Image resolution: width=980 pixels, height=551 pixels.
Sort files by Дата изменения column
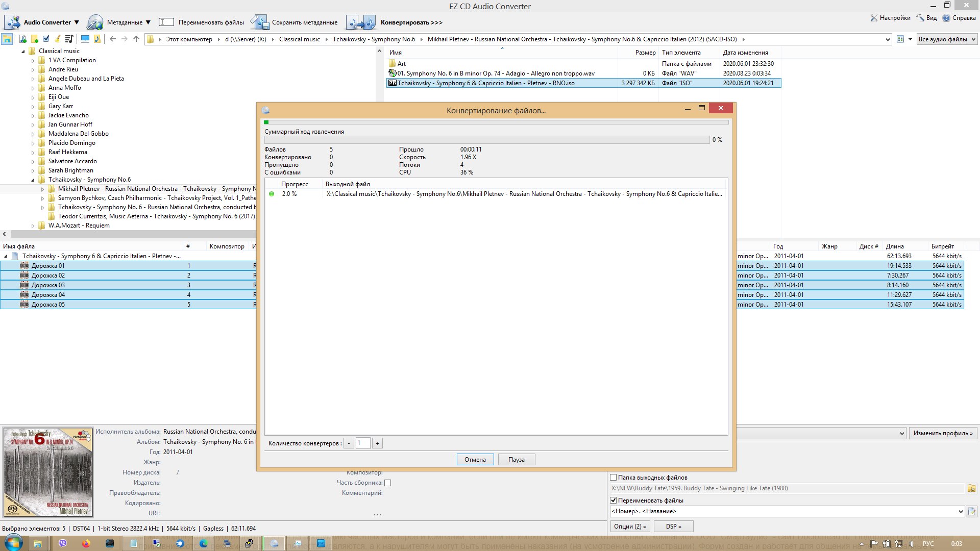click(745, 53)
